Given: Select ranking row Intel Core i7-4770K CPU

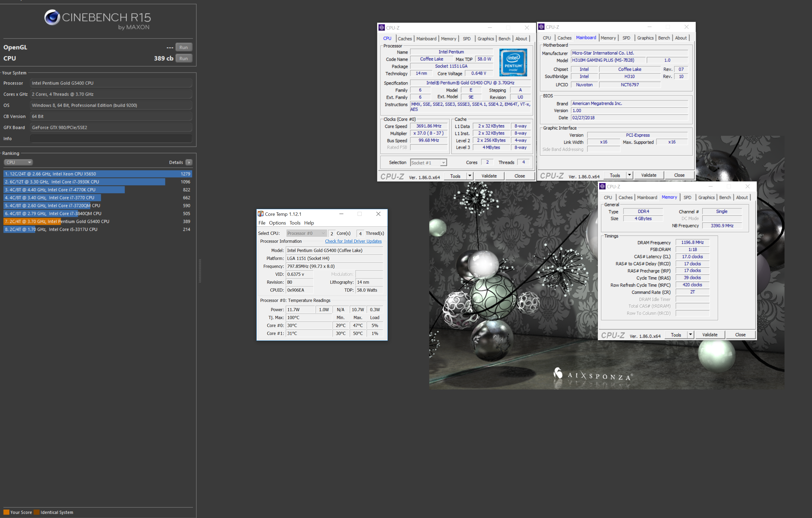Looking at the screenshot, I should click(x=98, y=190).
